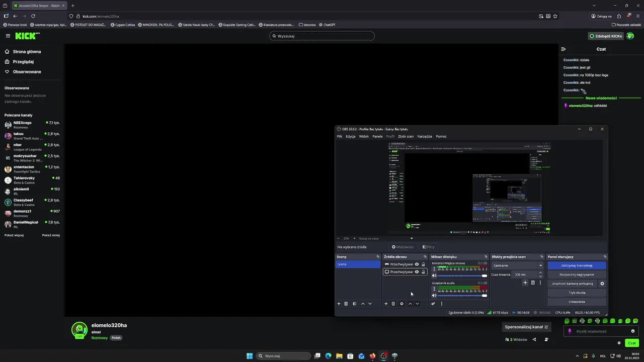Open the Plik menu in OBS
The image size is (644, 362).
340,136
